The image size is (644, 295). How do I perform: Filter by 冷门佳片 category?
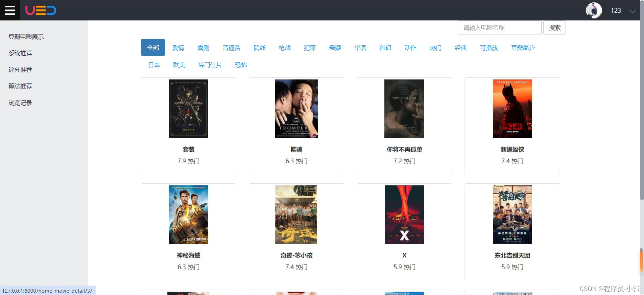pyautogui.click(x=210, y=65)
